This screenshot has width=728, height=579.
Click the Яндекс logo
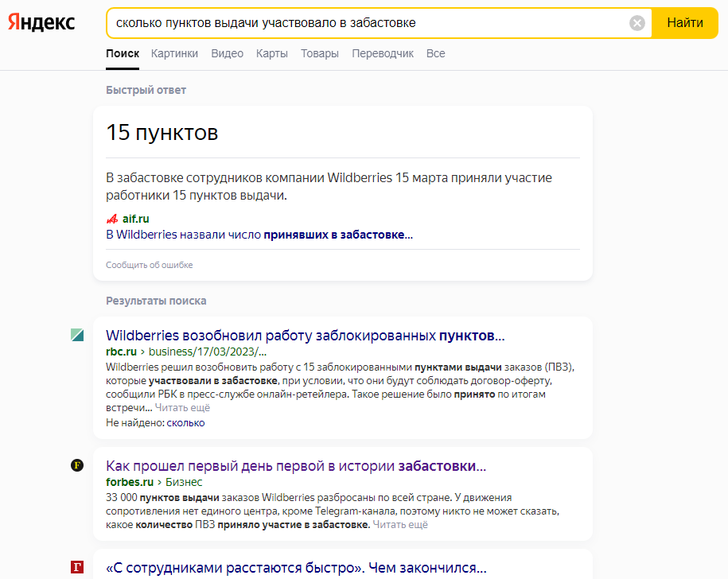(x=41, y=22)
